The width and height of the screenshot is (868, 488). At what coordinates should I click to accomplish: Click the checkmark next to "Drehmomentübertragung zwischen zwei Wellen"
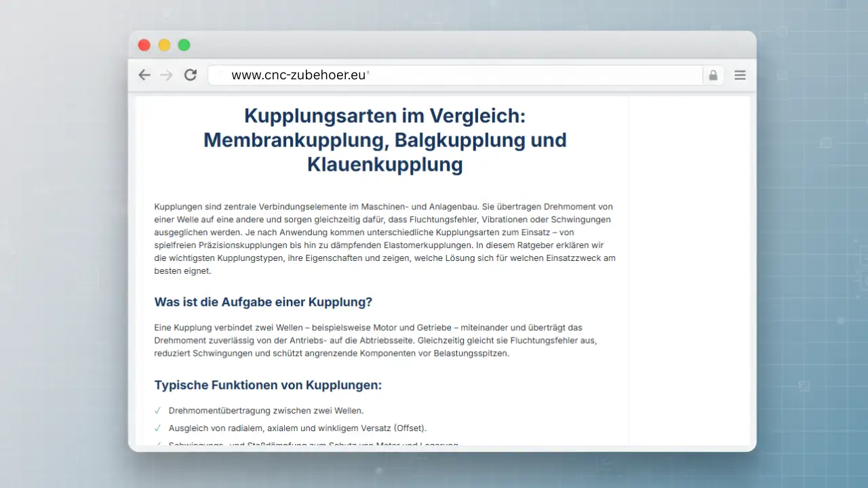coord(157,411)
